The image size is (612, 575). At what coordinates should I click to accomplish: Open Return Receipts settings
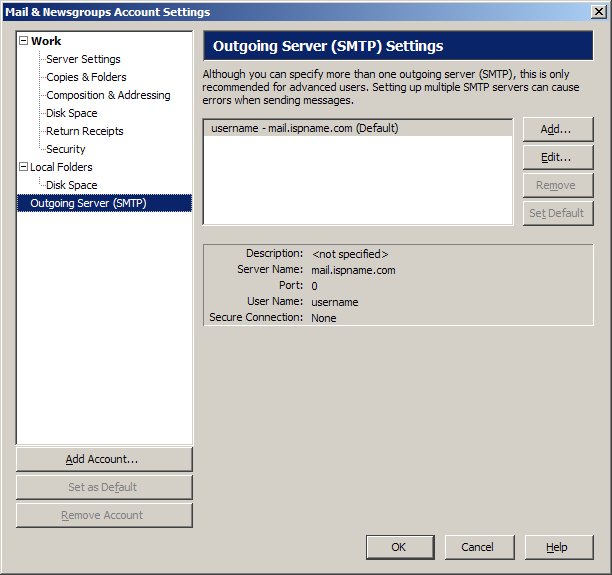85,131
